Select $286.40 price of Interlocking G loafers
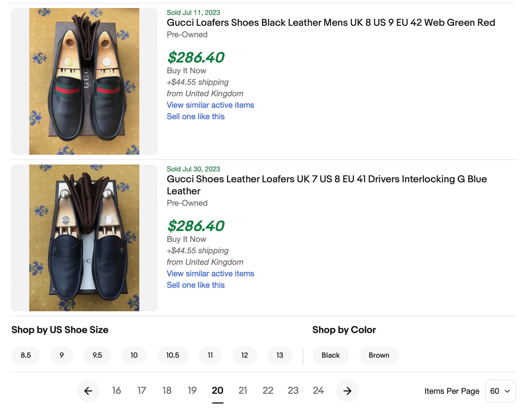 (x=196, y=226)
